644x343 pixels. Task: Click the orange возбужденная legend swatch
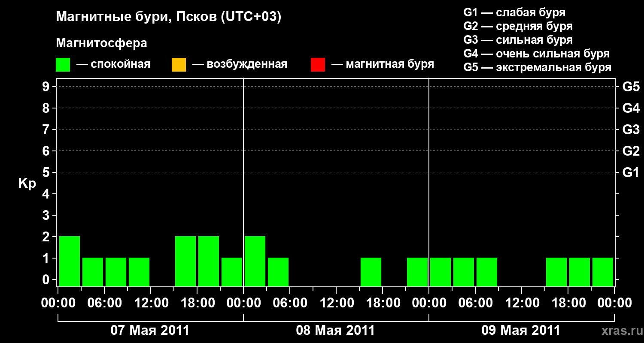(179, 65)
